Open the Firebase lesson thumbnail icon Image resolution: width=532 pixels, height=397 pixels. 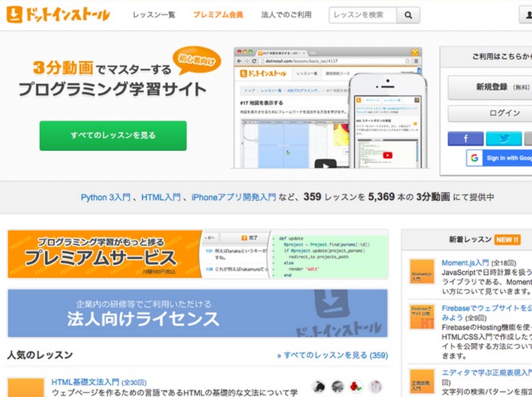(422, 317)
